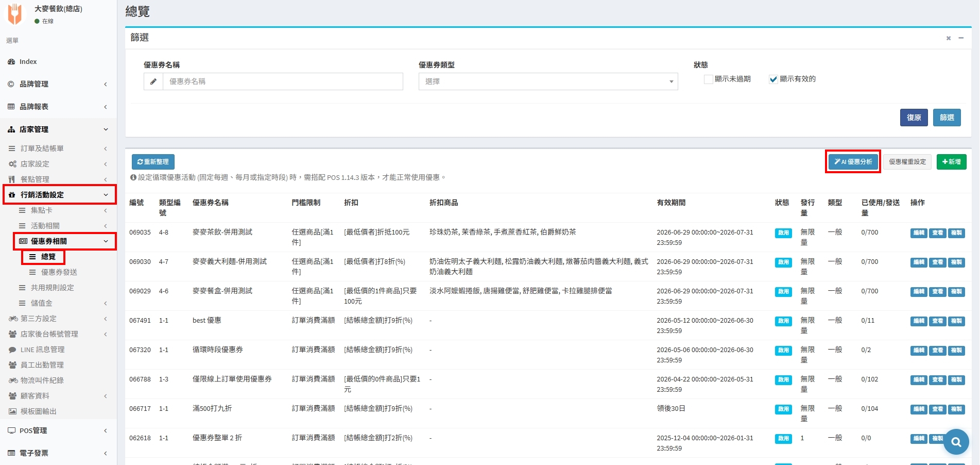
Task: Click 查看 for coupon 069030
Action: click(938, 262)
